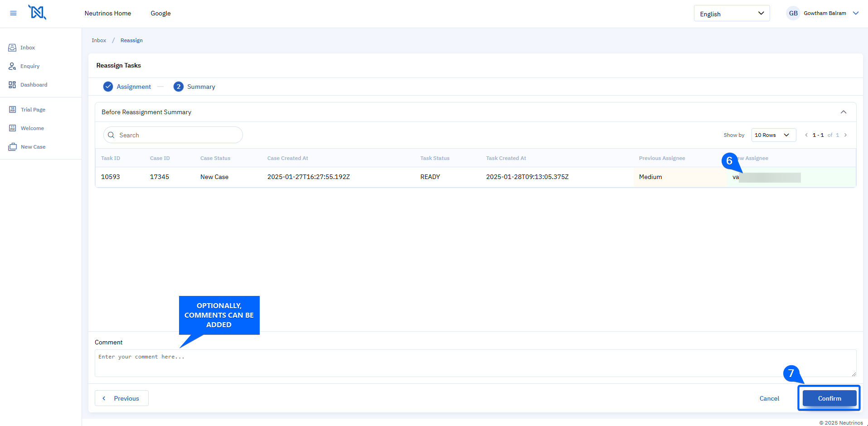This screenshot has height=426, width=868.
Task: Click the Previous Assignee column header
Action: click(x=662, y=158)
